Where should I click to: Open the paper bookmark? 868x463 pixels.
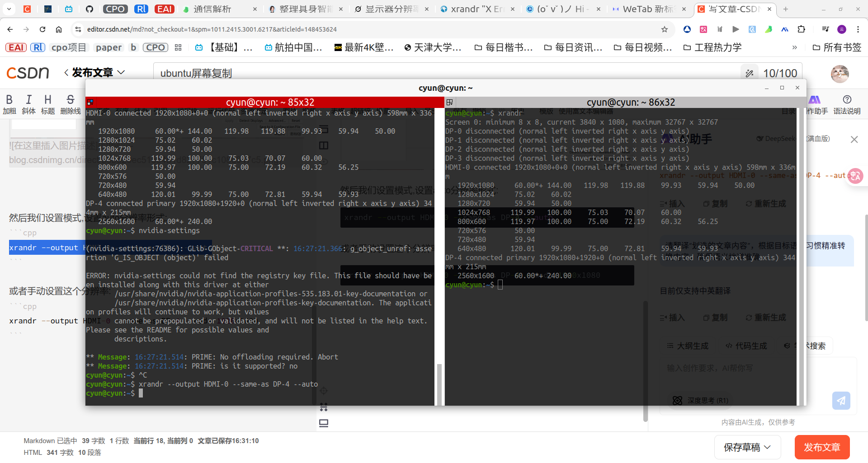[108, 47]
